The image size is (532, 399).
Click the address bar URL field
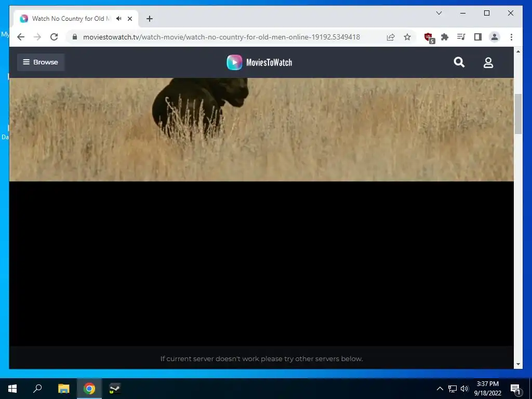coord(221,37)
